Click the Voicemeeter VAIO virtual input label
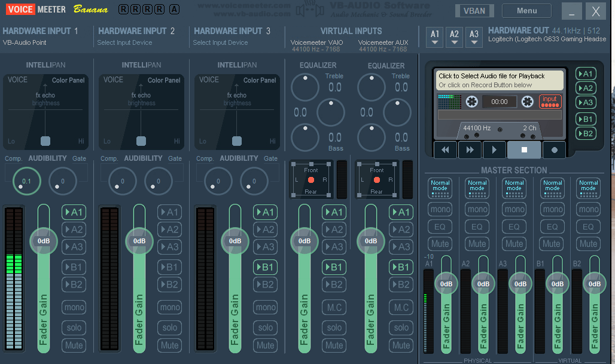This screenshot has height=364, width=615. click(x=316, y=42)
